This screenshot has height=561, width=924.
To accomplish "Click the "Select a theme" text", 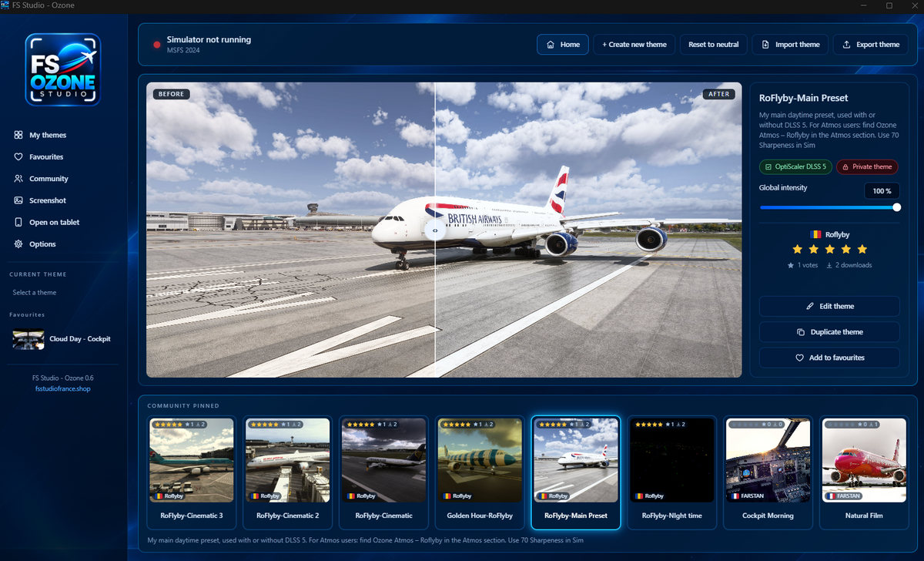I will point(35,293).
